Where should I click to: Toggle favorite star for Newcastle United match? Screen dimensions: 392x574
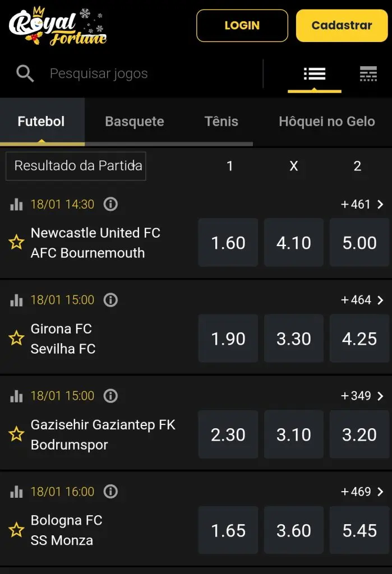point(16,243)
